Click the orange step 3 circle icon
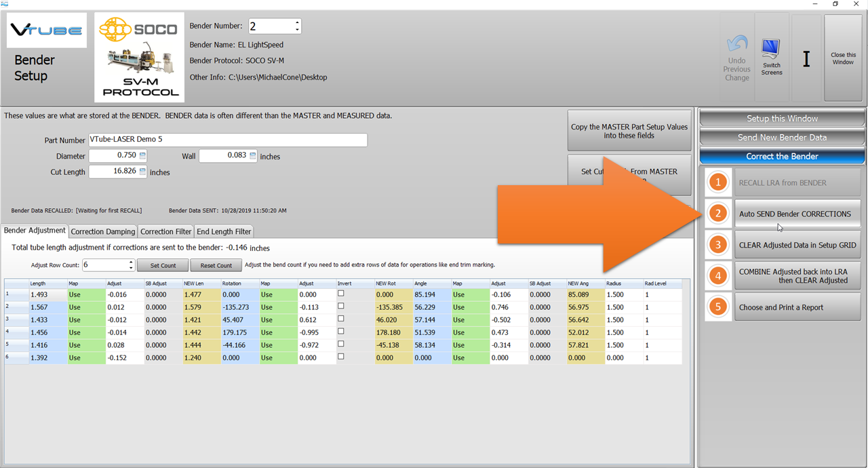The image size is (868, 468). [x=718, y=245]
